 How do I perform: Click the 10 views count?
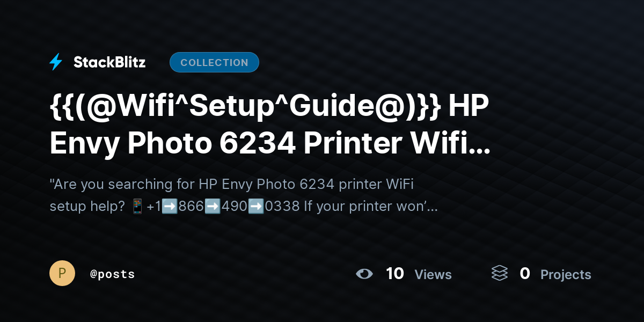[395, 274]
